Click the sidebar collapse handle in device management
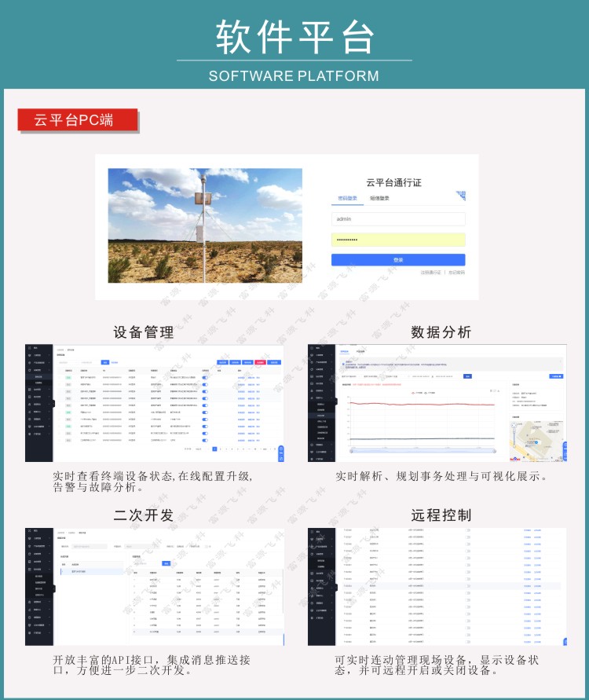The height and width of the screenshot is (700, 589). (x=53, y=403)
